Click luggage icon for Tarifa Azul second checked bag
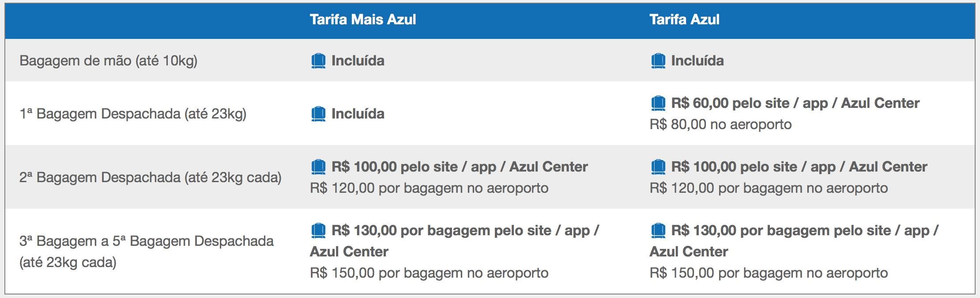The height and width of the screenshot is (298, 980). tap(658, 167)
